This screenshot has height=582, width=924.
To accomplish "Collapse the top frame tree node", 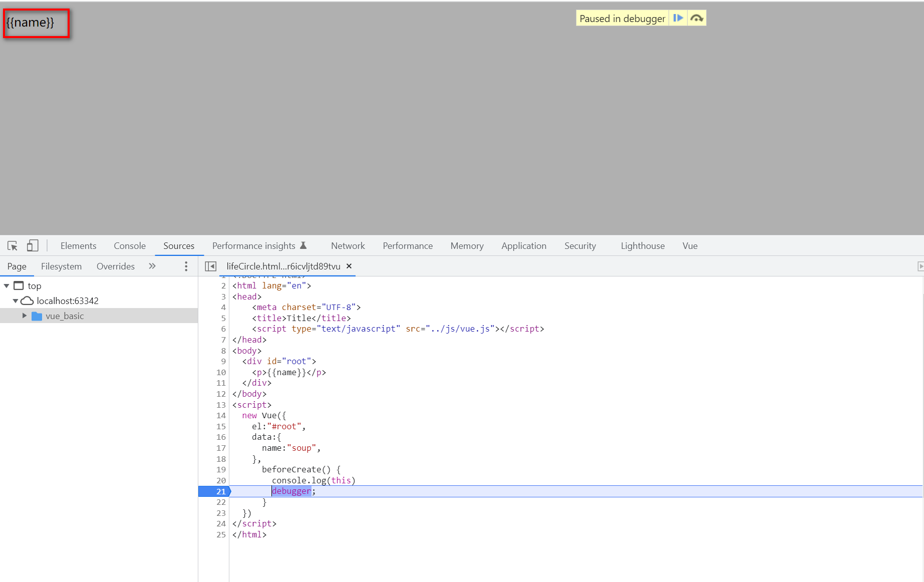I will [7, 286].
